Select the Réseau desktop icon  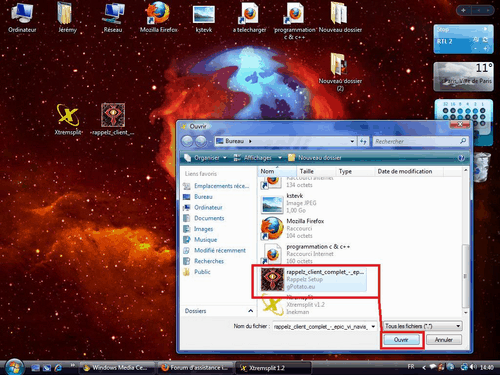(113, 17)
